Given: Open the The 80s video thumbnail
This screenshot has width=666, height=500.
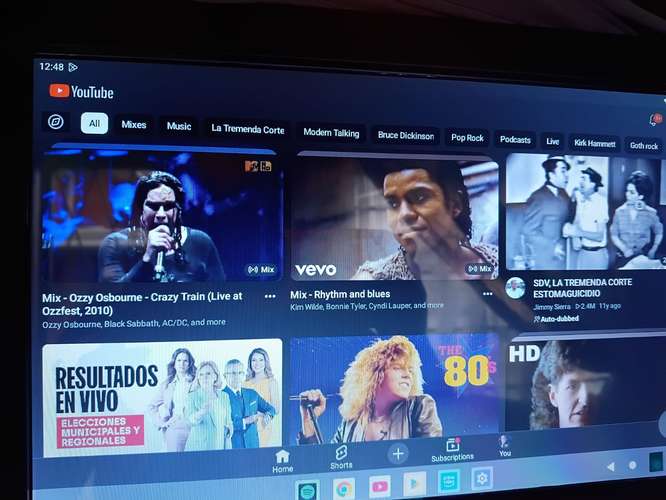Looking at the screenshot, I should 395,389.
